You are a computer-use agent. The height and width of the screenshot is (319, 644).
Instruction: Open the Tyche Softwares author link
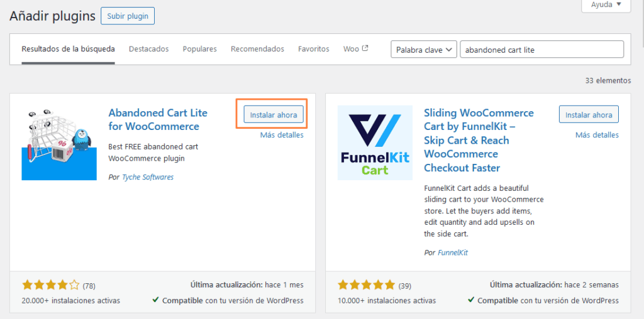tap(148, 177)
